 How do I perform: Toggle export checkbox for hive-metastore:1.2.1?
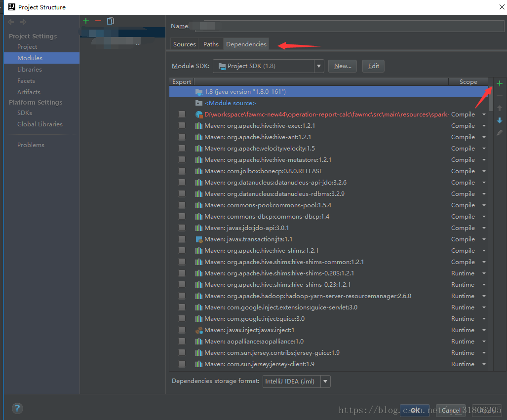pos(182,159)
